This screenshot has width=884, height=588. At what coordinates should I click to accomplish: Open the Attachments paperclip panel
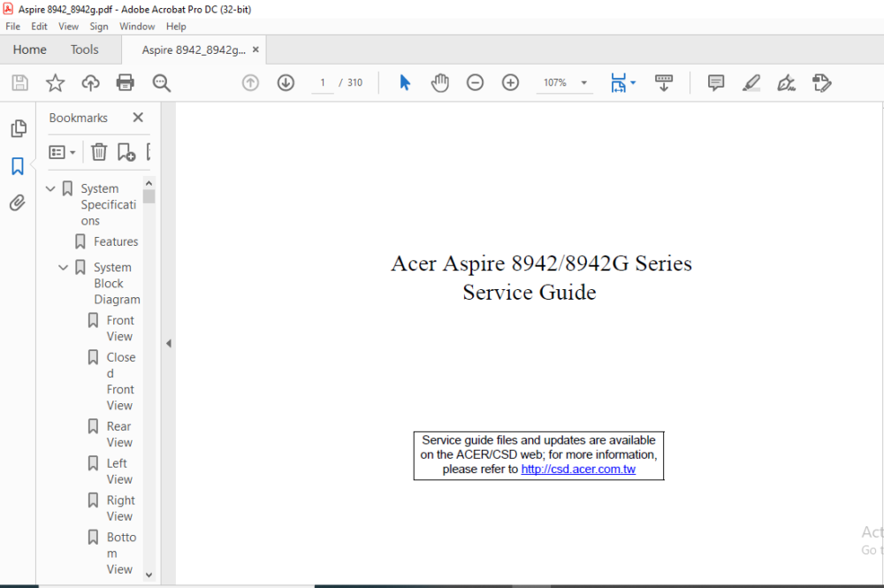18,203
